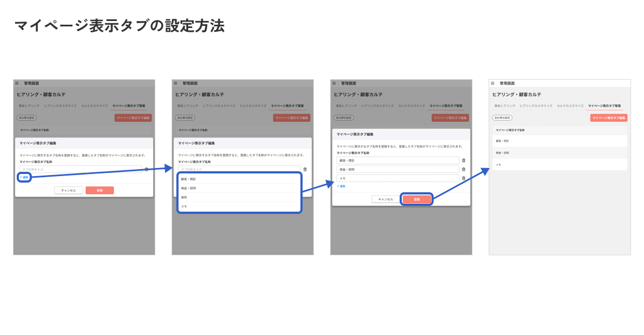This screenshot has height=335, width=644.
Task: Select 検査・説明 row in fourth panel list
Action: pos(560,152)
